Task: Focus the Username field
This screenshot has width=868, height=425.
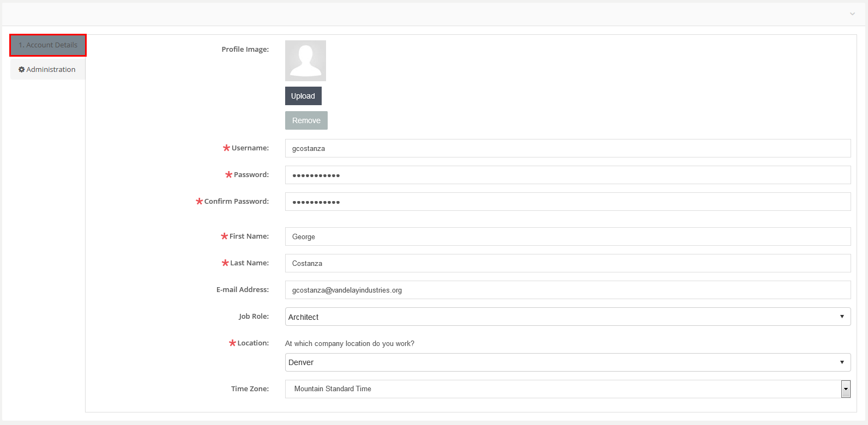Action: click(568, 148)
